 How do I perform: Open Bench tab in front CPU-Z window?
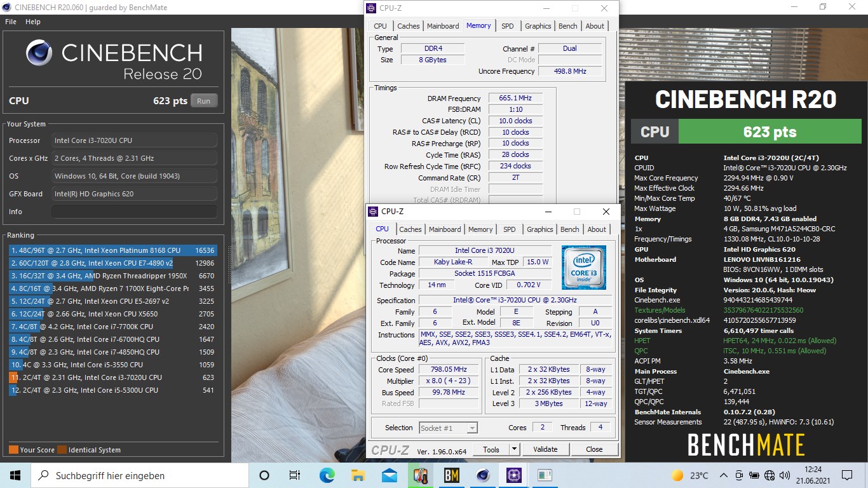coord(570,229)
